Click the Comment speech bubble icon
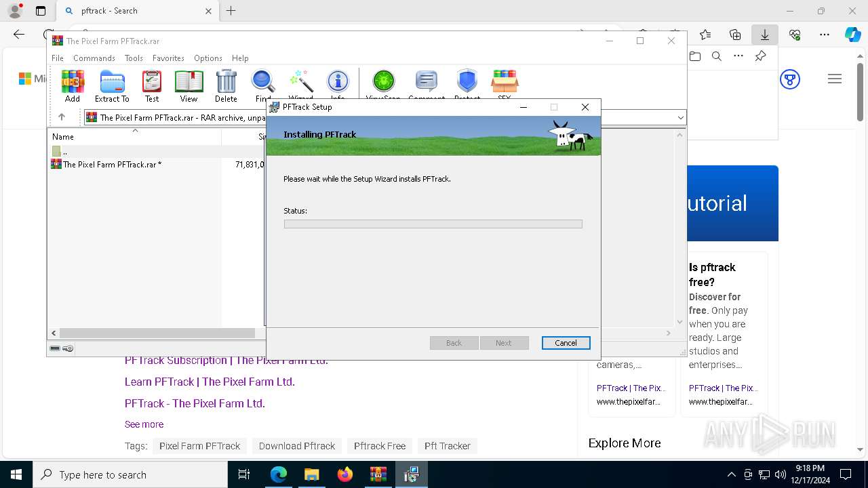This screenshot has height=488, width=868. point(427,85)
